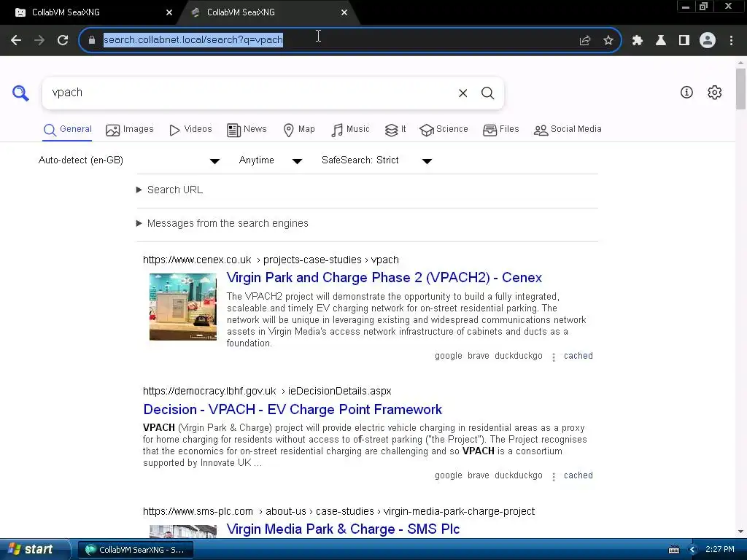Screen dimensions: 747x560
Task: Open the SafeSearch Strict dropdown
Action: (x=377, y=160)
